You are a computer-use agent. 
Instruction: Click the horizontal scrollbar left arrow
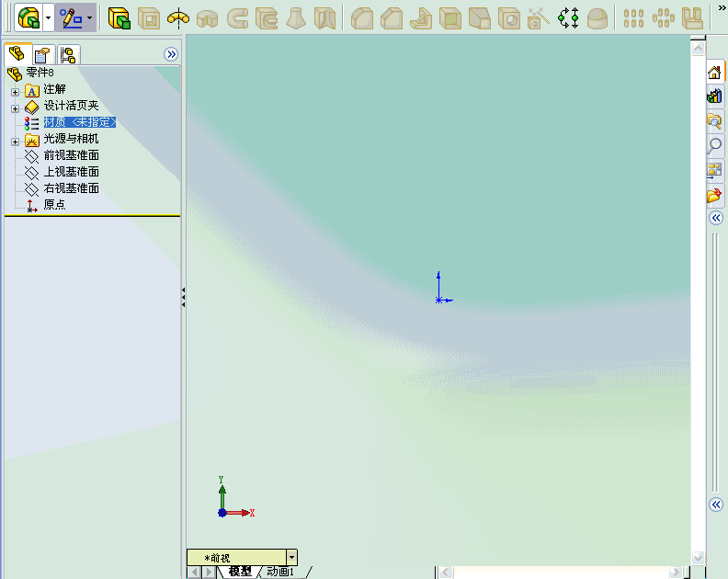[x=446, y=572]
